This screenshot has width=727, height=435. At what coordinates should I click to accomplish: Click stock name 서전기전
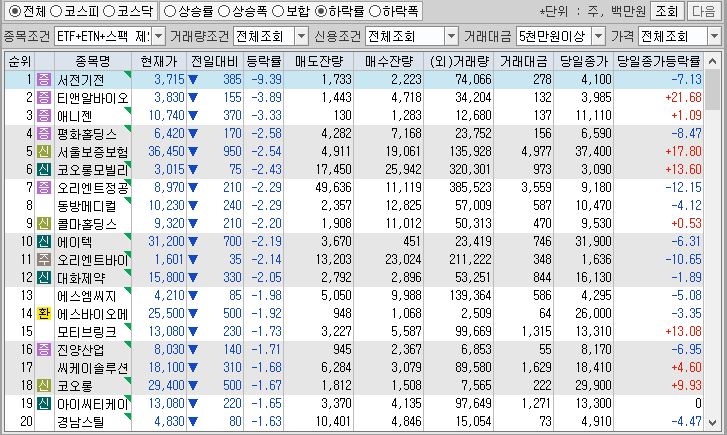(x=80, y=80)
